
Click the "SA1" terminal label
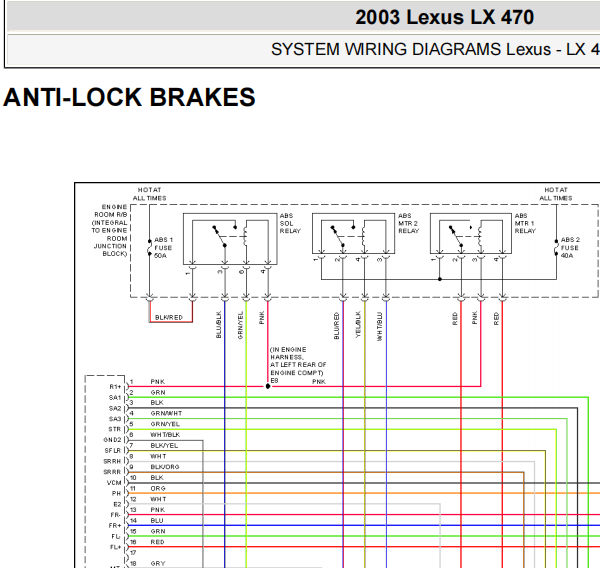point(115,398)
